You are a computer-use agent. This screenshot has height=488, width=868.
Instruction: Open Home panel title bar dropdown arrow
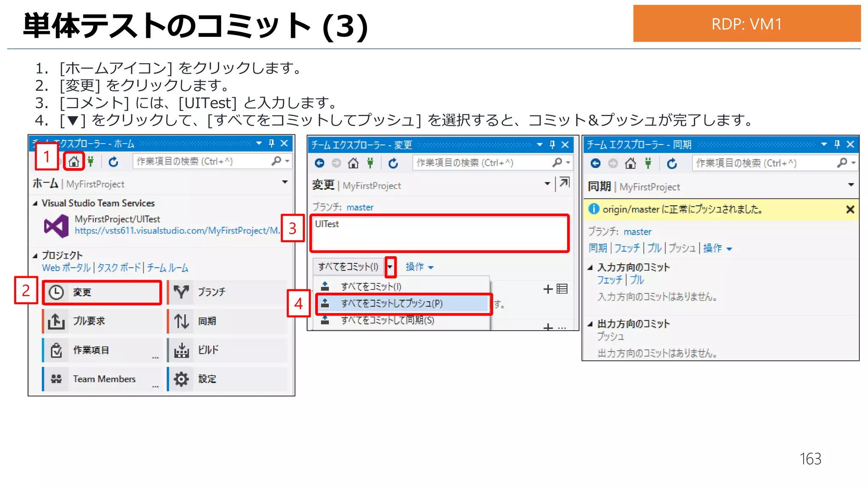[x=259, y=144]
